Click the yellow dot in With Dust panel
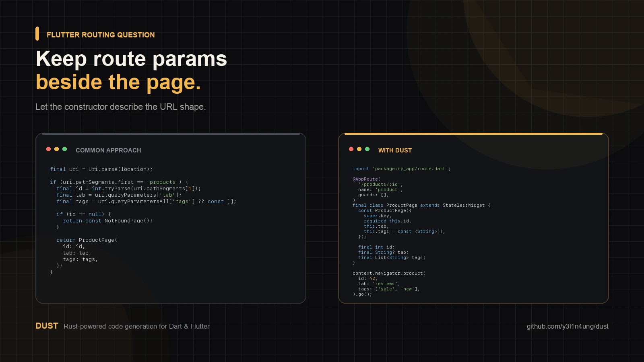Image resolution: width=644 pixels, height=362 pixels. [x=359, y=149]
